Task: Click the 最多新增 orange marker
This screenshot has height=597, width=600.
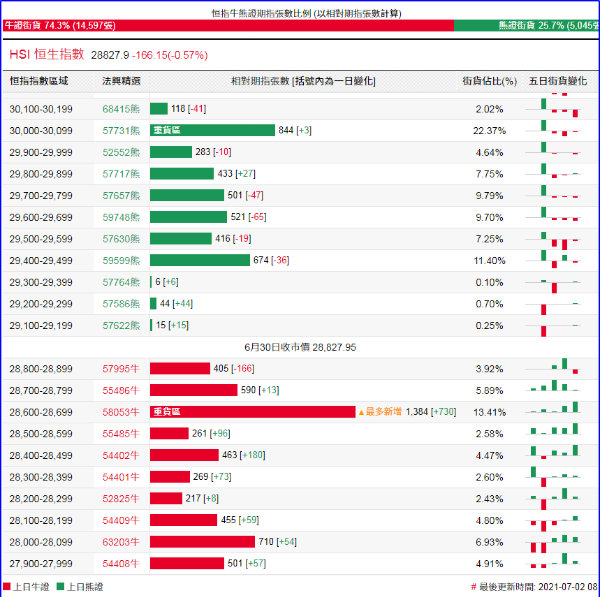Action: coord(380,412)
